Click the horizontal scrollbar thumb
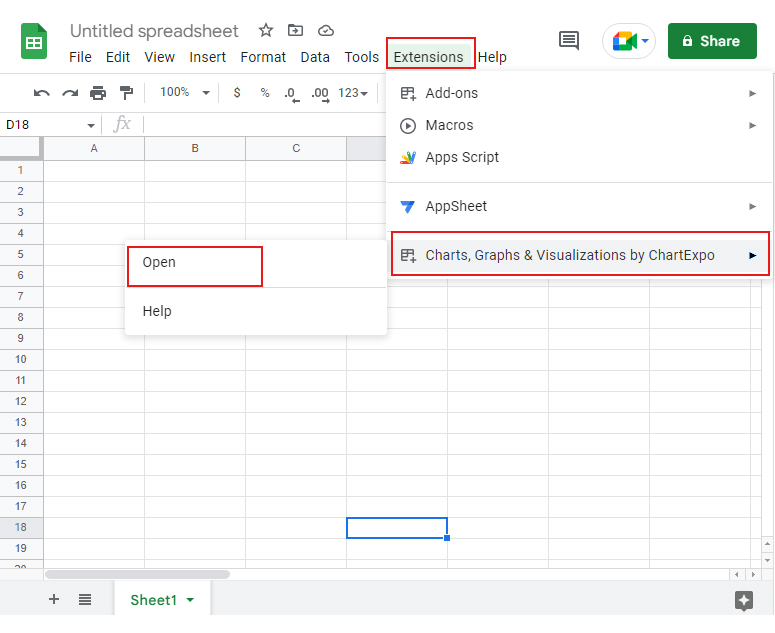The height and width of the screenshot is (633, 775). (137, 575)
